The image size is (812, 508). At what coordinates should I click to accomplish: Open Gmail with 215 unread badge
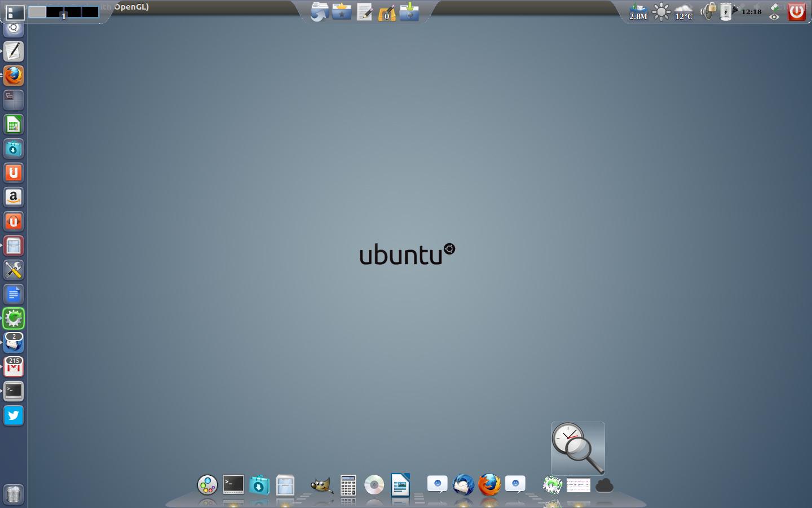(14, 367)
